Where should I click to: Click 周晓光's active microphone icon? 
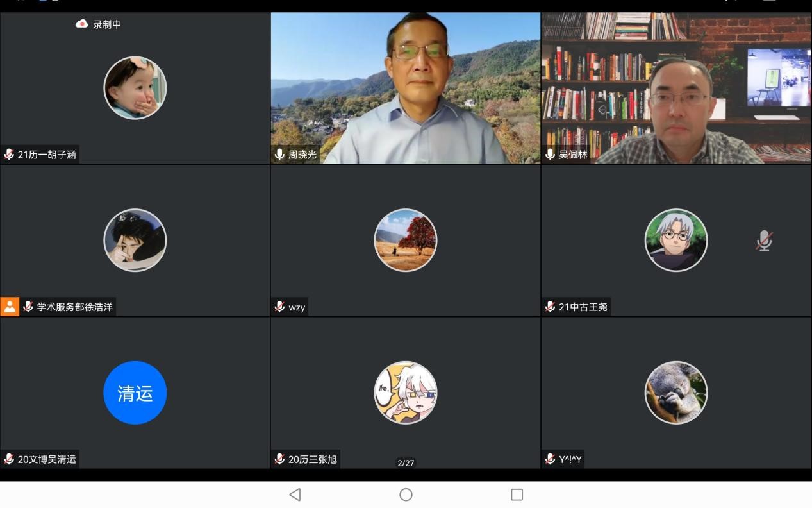click(x=279, y=155)
